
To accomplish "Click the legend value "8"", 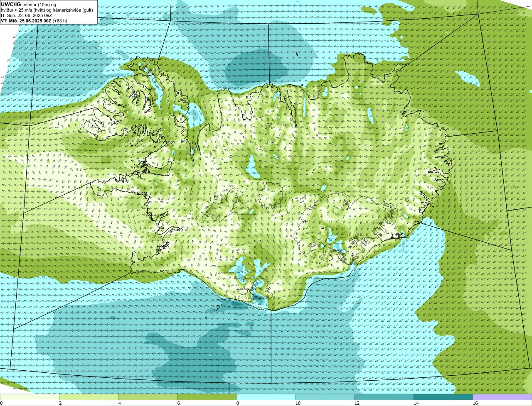I will coord(238,403).
